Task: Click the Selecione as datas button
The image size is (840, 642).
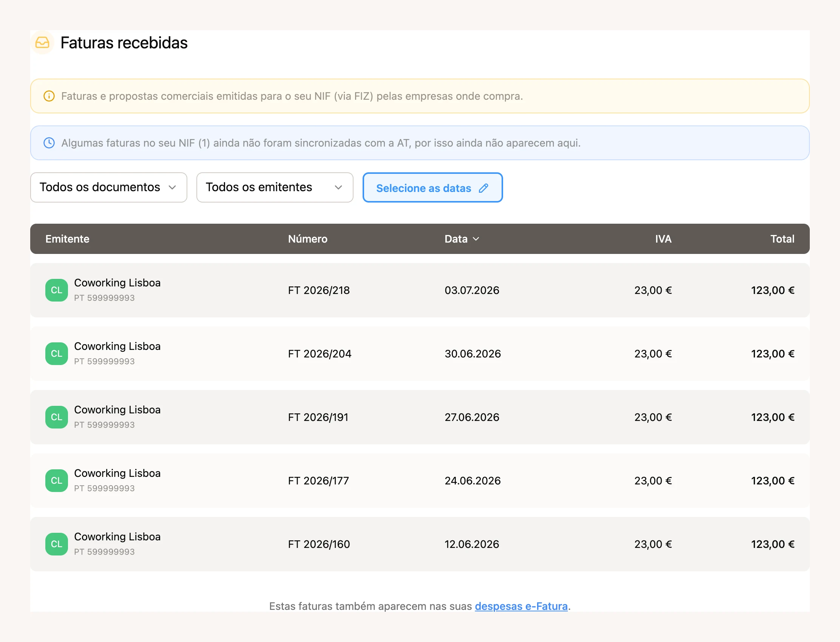Action: coord(432,187)
